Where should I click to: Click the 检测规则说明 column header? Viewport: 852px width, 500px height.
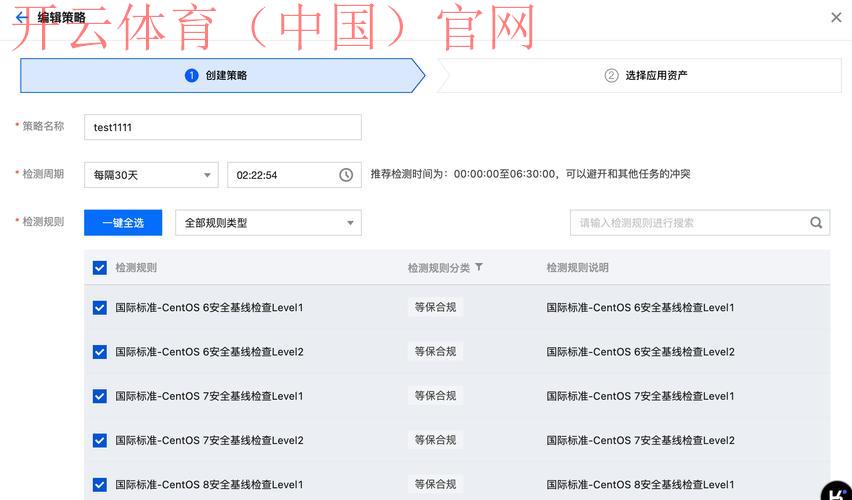(x=577, y=267)
